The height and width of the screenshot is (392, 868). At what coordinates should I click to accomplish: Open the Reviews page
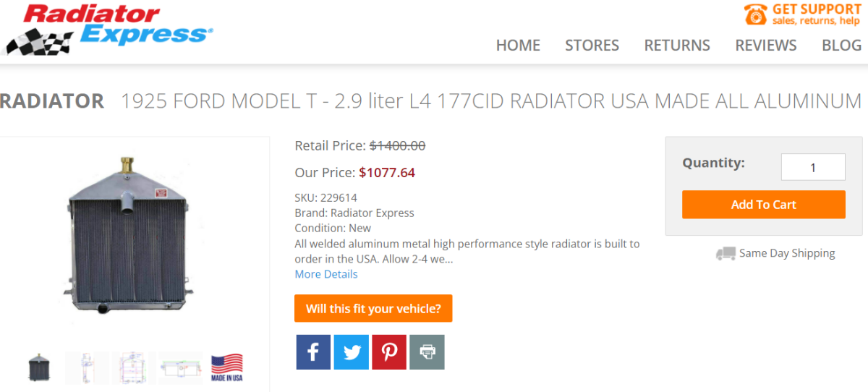pyautogui.click(x=765, y=45)
